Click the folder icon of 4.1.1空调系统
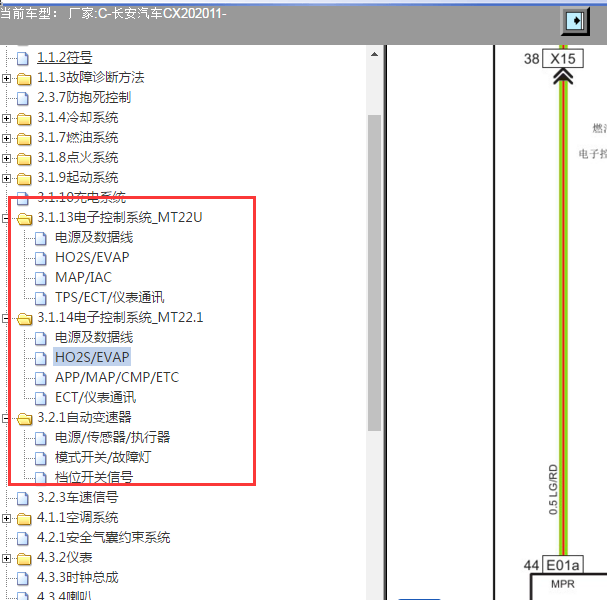Viewport: 607px width, 600px height. pos(24,519)
